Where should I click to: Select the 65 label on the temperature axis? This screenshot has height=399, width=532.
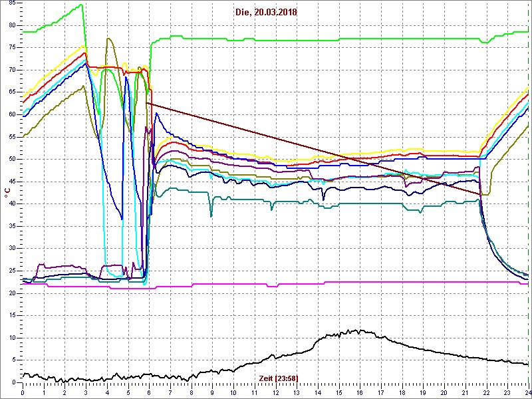[x=13, y=92]
